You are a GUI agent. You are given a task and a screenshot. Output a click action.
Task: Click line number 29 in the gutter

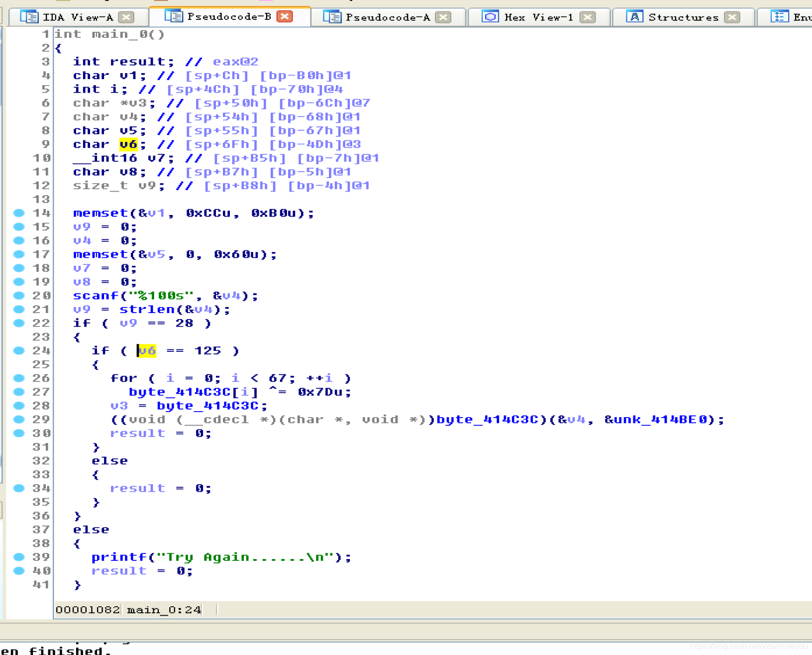click(x=41, y=420)
